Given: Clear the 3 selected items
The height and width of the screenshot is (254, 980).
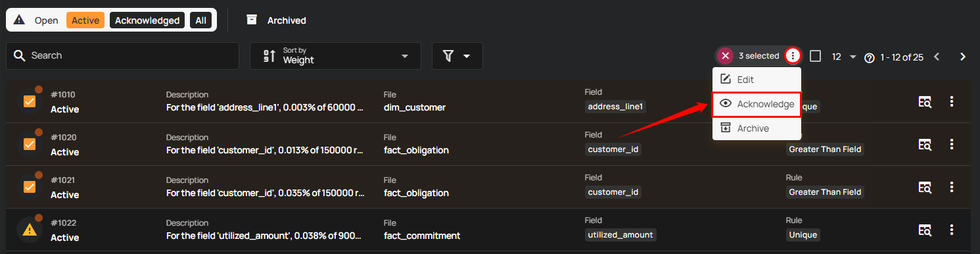Looking at the screenshot, I should click(x=725, y=56).
